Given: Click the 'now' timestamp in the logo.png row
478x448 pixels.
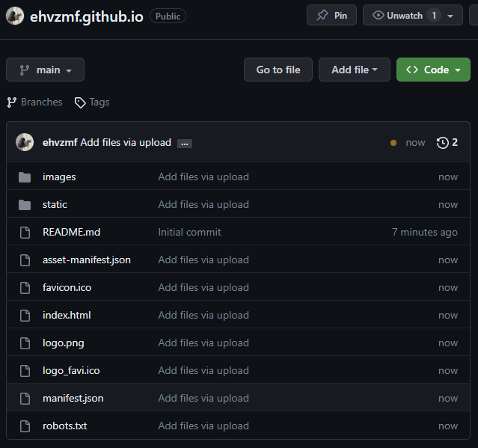Looking at the screenshot, I should point(448,343).
